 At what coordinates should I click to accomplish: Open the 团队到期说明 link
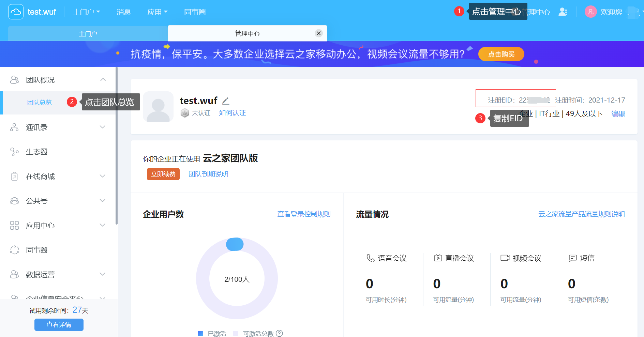pos(208,174)
